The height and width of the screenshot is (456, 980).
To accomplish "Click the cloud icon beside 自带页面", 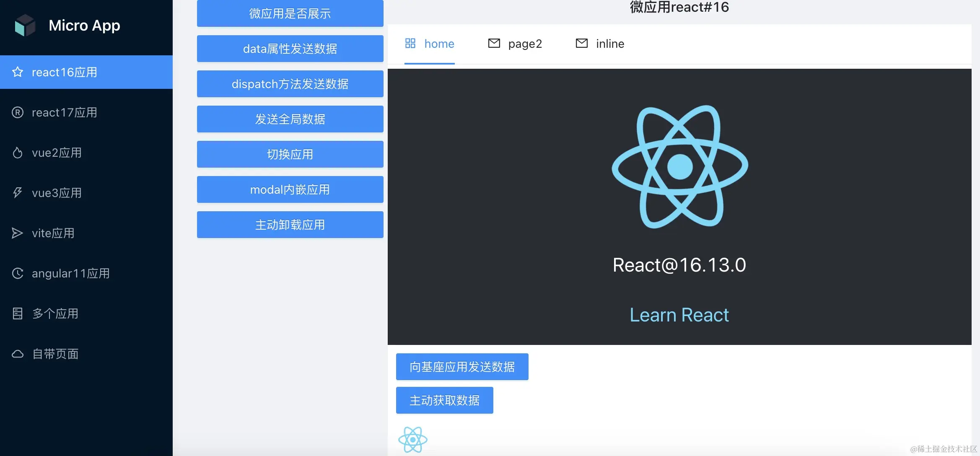I will [18, 354].
